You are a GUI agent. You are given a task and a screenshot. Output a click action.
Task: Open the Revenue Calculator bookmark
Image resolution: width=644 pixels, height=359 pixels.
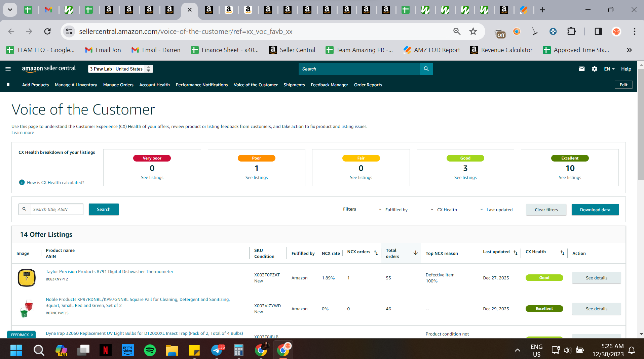click(501, 50)
